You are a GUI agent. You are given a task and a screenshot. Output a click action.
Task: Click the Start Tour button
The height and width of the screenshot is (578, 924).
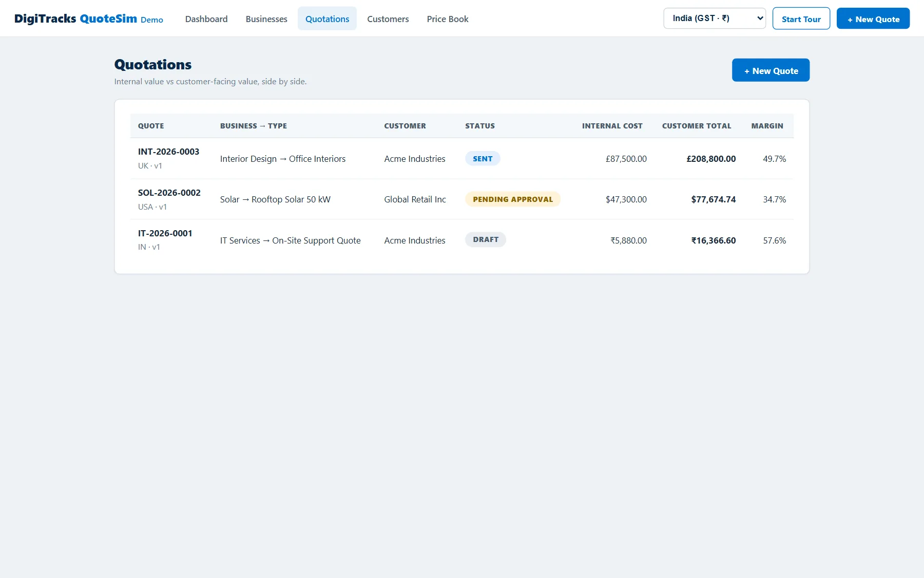[x=801, y=18]
